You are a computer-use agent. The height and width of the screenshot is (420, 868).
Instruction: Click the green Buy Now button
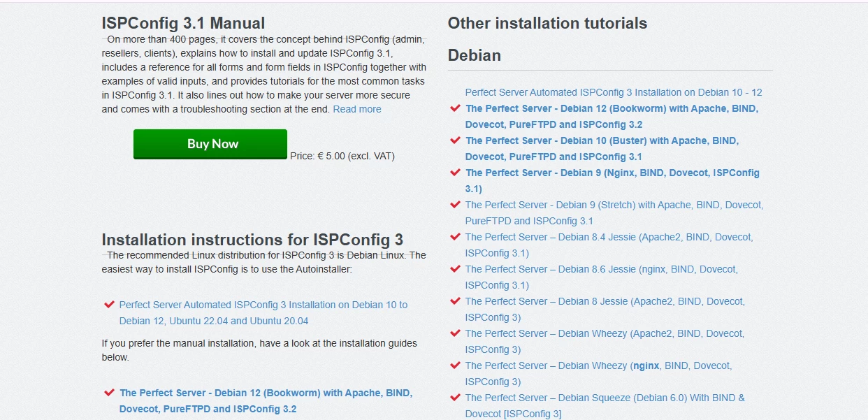(210, 144)
